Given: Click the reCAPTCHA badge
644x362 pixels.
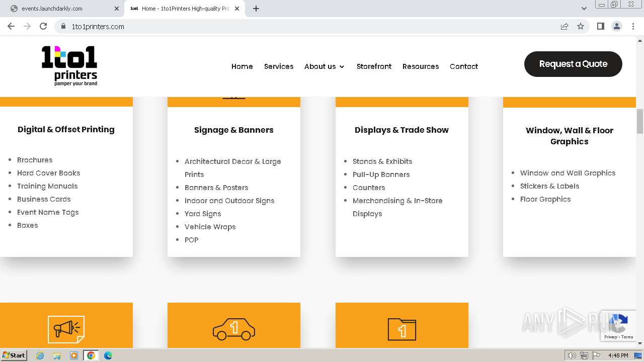Looking at the screenshot, I should [618, 325].
